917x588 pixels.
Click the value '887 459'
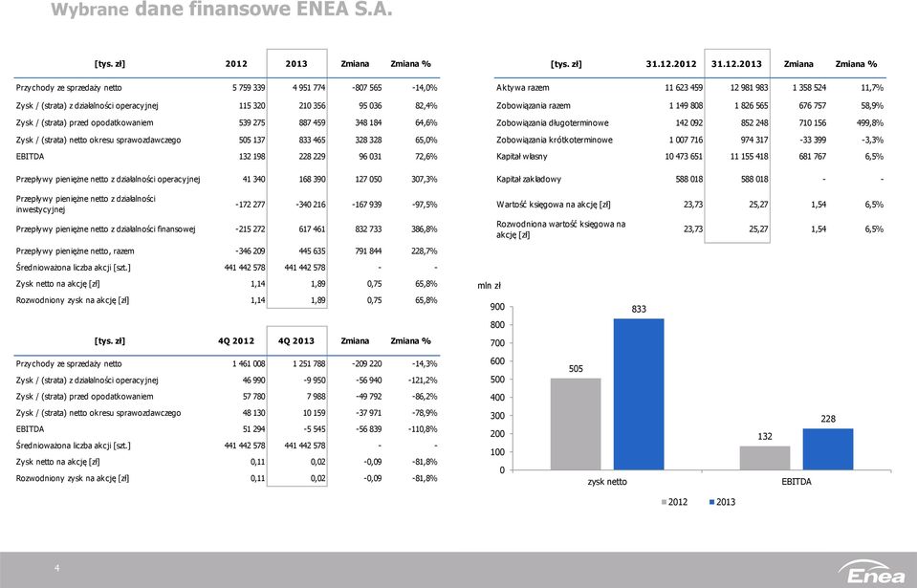point(313,122)
